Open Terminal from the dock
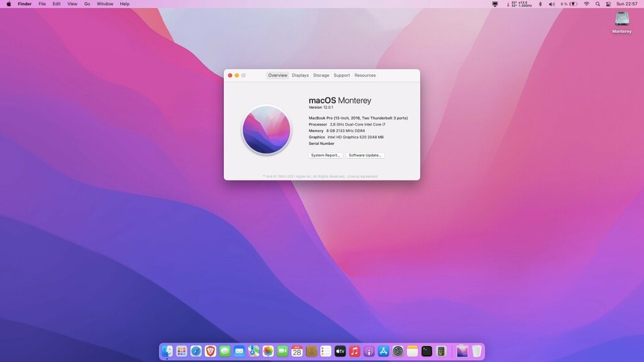This screenshot has width=644, height=362. [427, 351]
